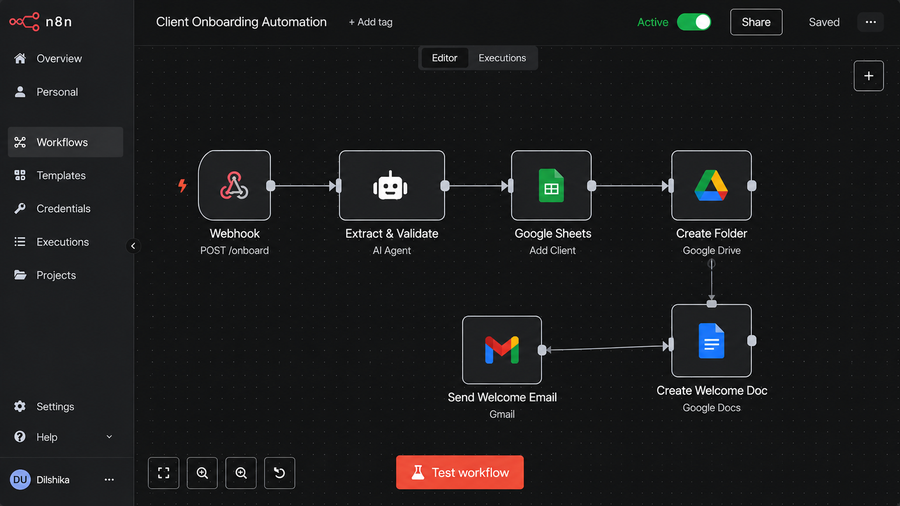
Task: Click the Webhook trigger lightning bolt
Action: pos(182,185)
